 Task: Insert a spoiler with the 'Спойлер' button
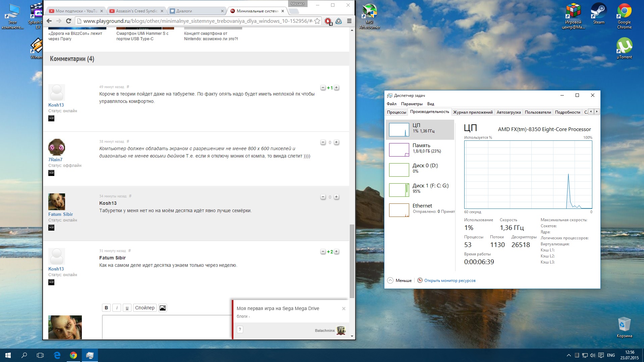tap(145, 308)
